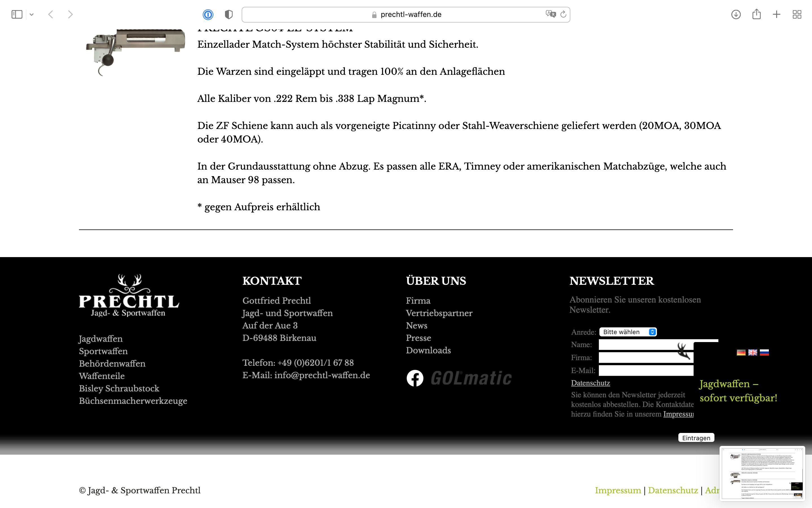Show Safari downloads
The height and width of the screenshot is (508, 812).
[x=736, y=14]
